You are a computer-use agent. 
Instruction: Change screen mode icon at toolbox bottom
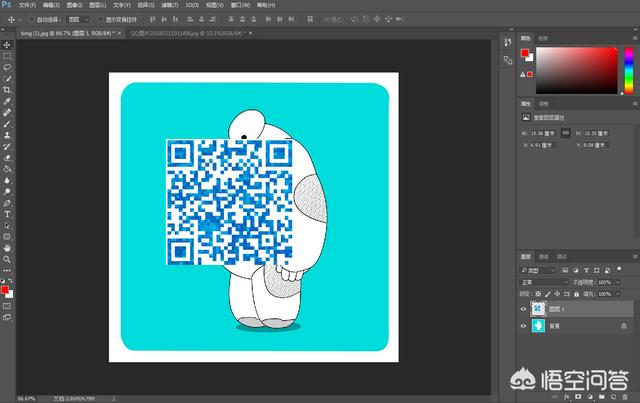pyautogui.click(x=7, y=317)
